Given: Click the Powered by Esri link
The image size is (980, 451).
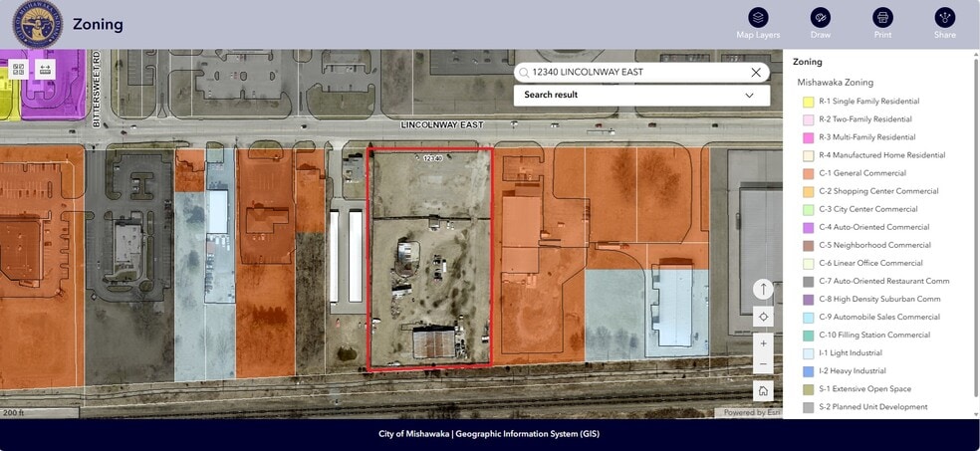Looking at the screenshot, I should (751, 412).
